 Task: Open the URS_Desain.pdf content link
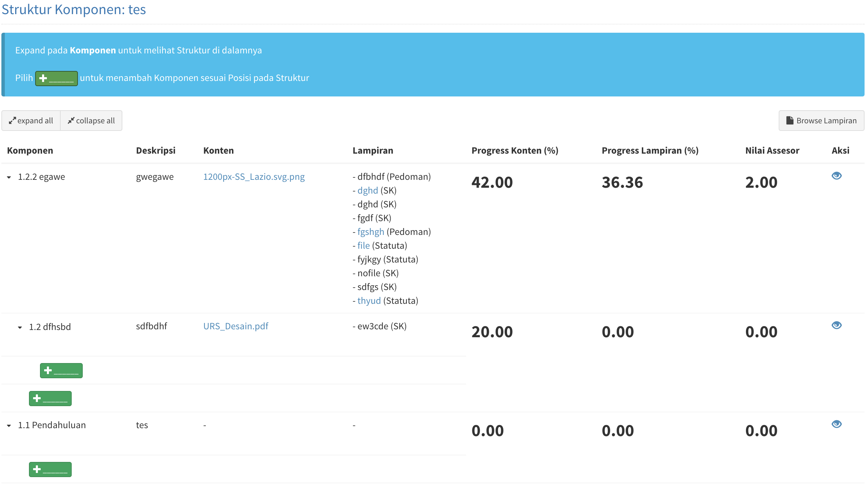point(236,326)
